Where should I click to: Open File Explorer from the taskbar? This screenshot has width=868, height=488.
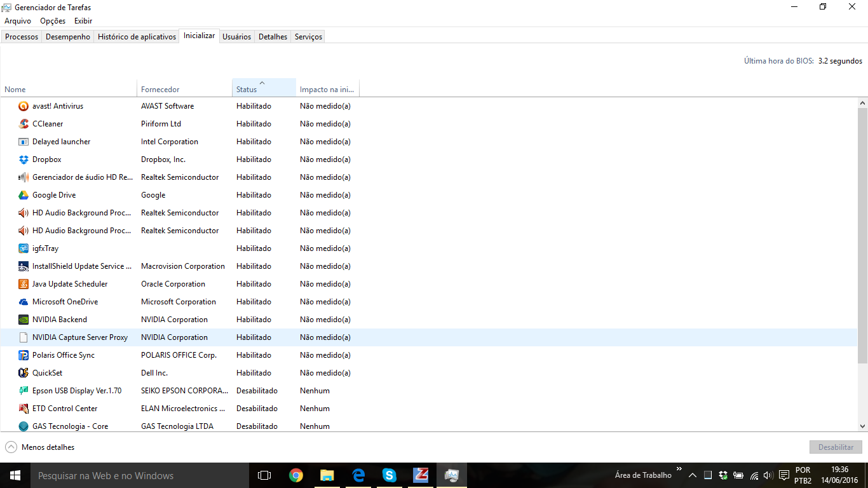click(x=327, y=475)
